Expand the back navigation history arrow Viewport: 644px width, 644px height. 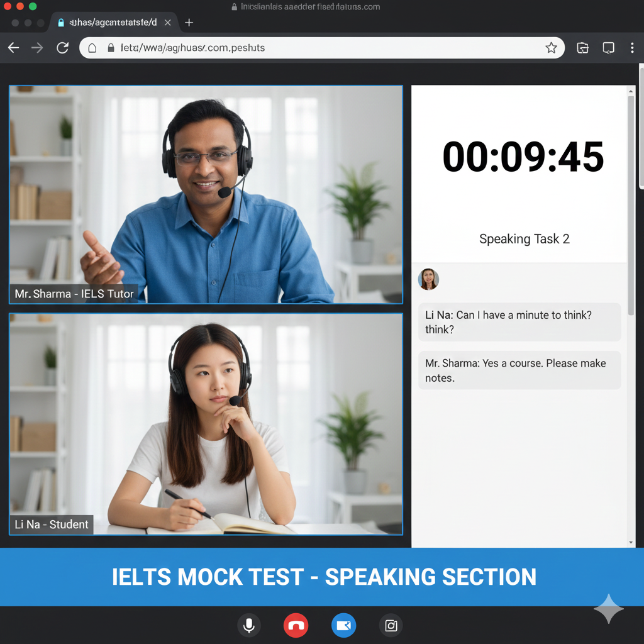[13, 47]
